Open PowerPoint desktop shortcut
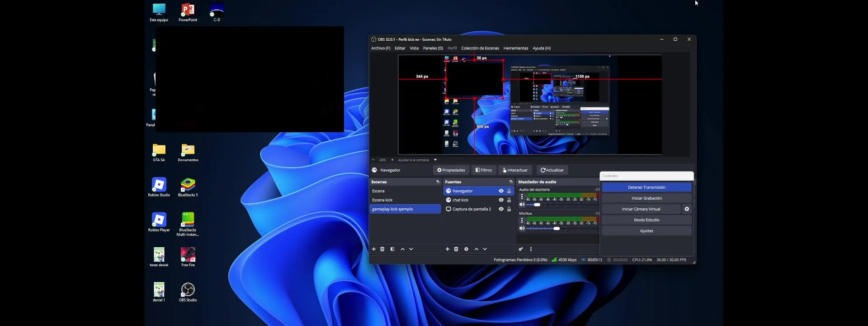 188,13
